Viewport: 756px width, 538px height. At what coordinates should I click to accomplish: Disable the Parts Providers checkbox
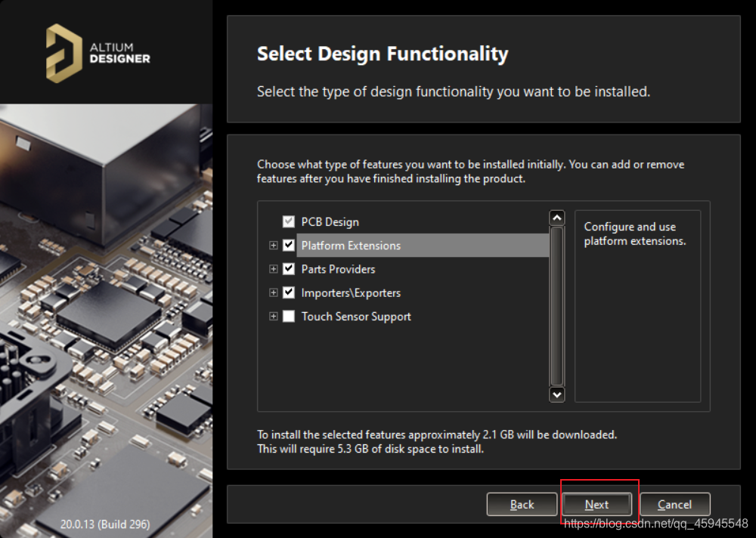pyautogui.click(x=288, y=269)
